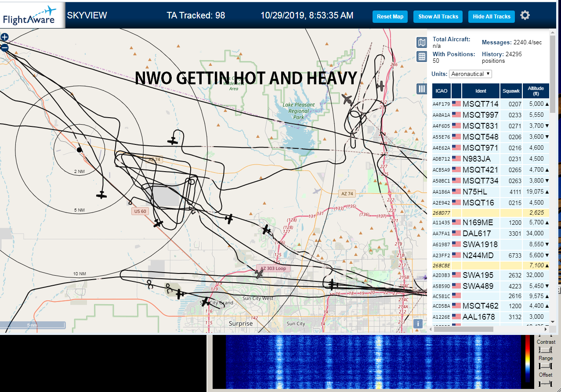This screenshot has width=561, height=392.
Task: Adjust the Contrast slider in spectrum window
Action: [546, 350]
